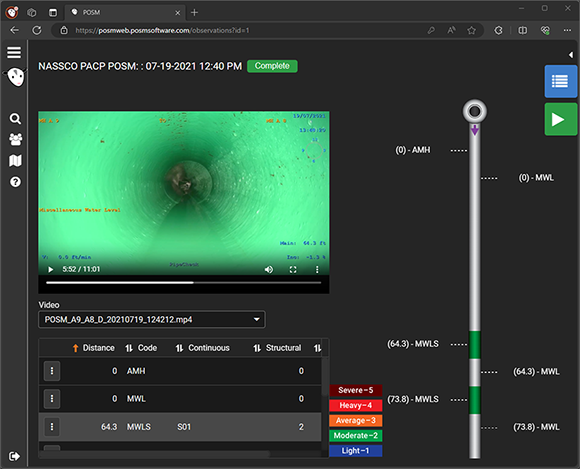Open the read aloud icon
The image size is (580, 469).
[x=451, y=30]
